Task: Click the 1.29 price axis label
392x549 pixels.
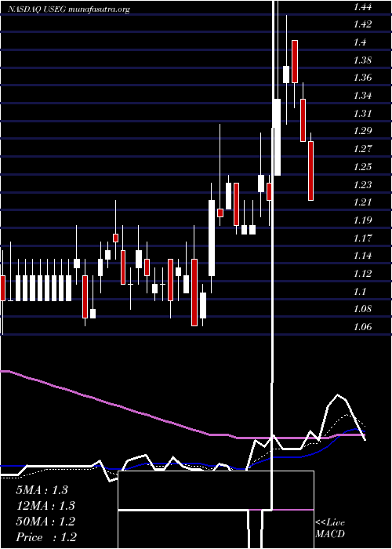Action: tap(362, 131)
